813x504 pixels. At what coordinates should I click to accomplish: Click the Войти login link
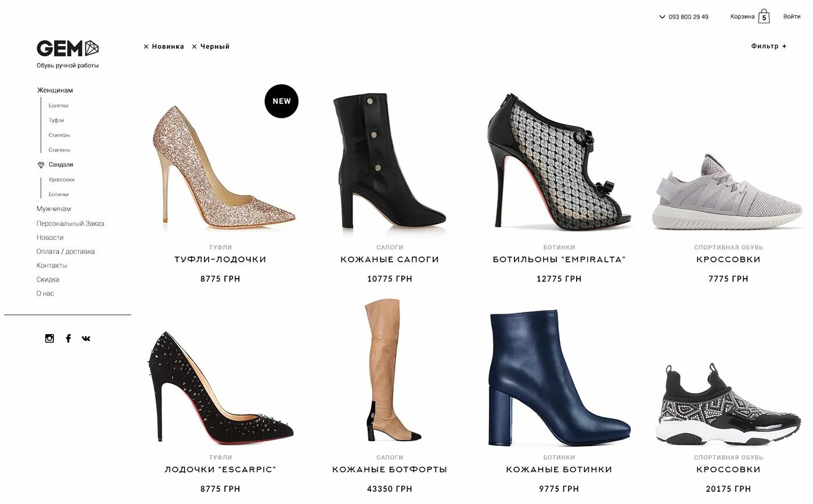click(792, 16)
